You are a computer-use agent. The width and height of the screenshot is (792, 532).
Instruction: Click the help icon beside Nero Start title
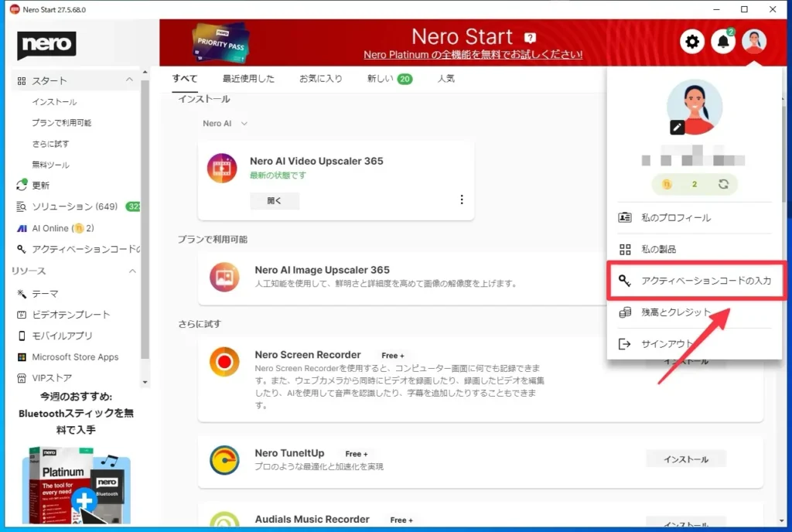pos(530,37)
